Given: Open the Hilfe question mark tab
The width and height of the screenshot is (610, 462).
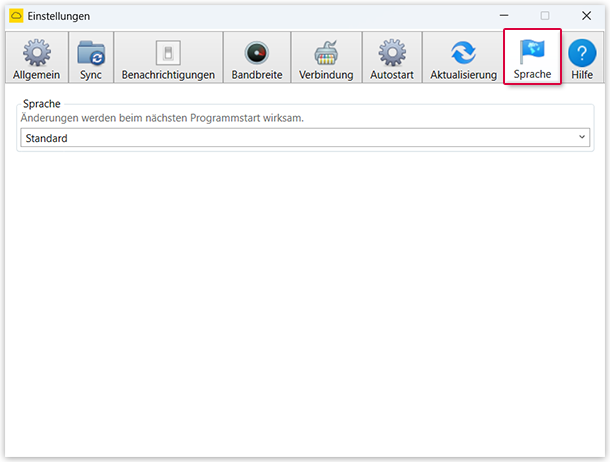Looking at the screenshot, I should pyautogui.click(x=582, y=58).
